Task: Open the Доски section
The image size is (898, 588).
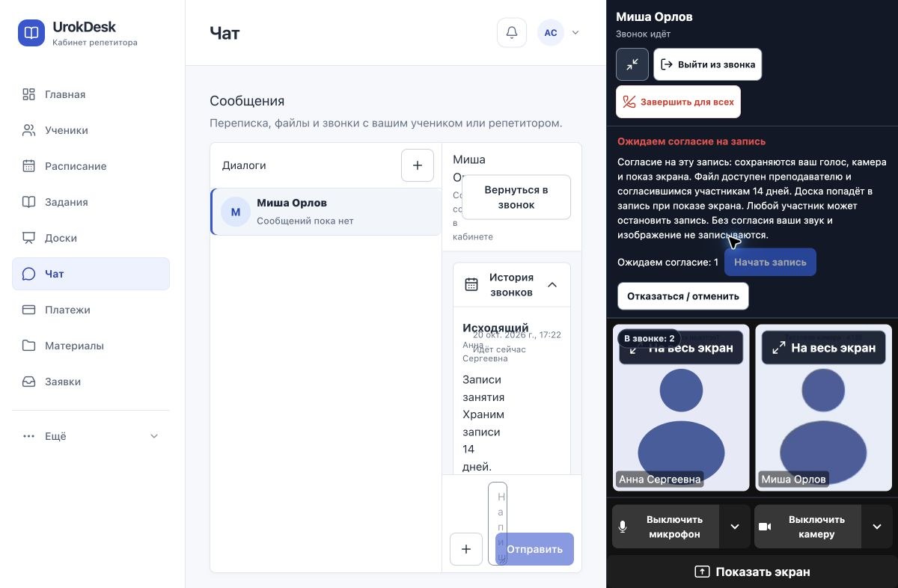Action: pos(91,238)
